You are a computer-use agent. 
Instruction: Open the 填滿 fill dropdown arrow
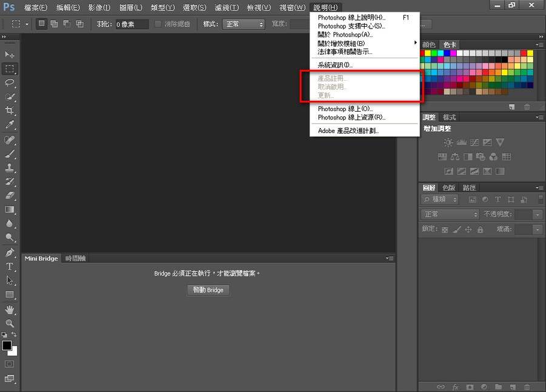coord(538,229)
